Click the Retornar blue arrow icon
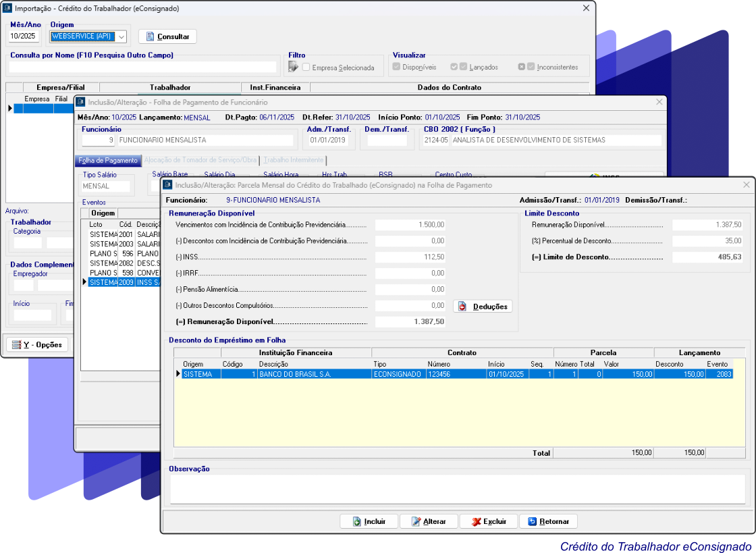 [532, 521]
